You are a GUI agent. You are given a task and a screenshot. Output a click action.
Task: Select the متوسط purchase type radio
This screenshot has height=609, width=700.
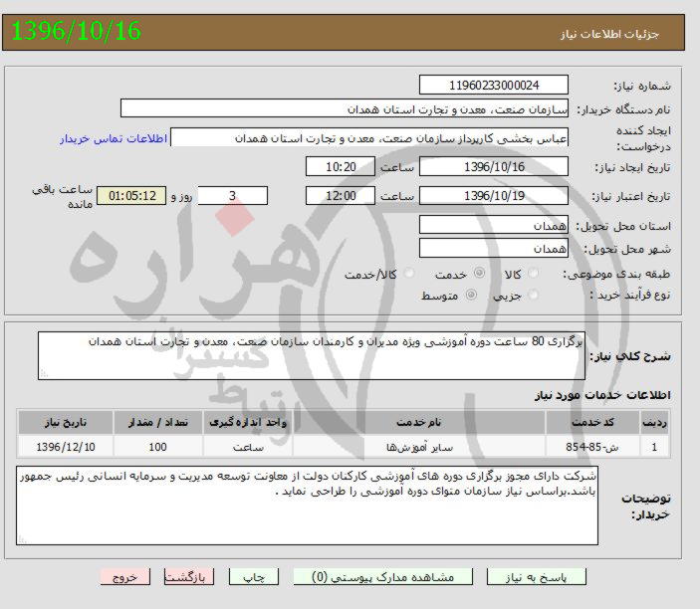[x=471, y=295]
